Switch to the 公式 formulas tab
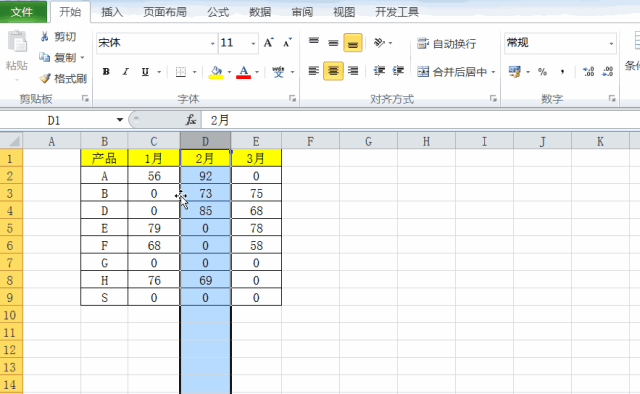The width and height of the screenshot is (640, 394). [x=218, y=12]
